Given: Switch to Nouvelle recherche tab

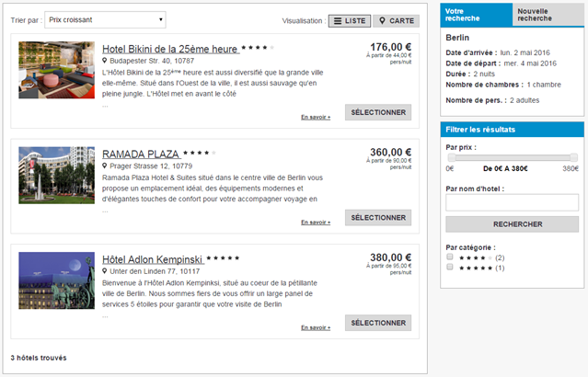Looking at the screenshot, I should (547, 14).
